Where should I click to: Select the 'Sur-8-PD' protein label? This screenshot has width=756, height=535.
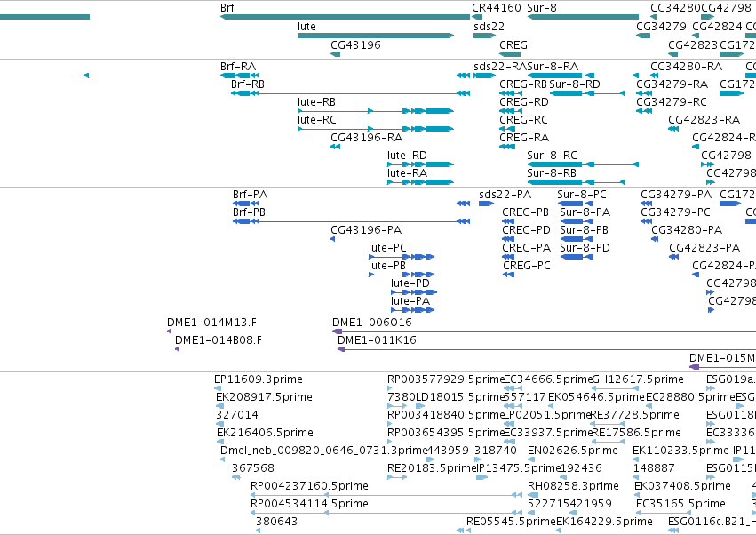tap(585, 248)
